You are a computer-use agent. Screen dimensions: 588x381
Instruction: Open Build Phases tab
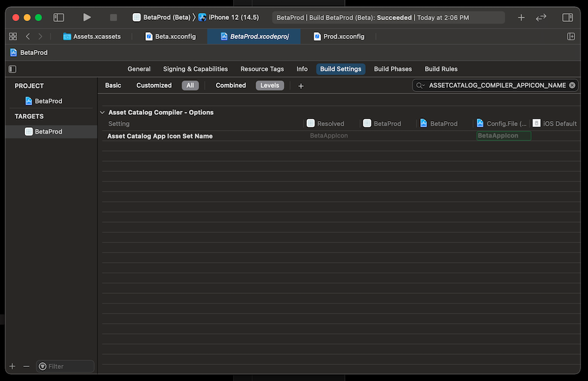pyautogui.click(x=393, y=69)
